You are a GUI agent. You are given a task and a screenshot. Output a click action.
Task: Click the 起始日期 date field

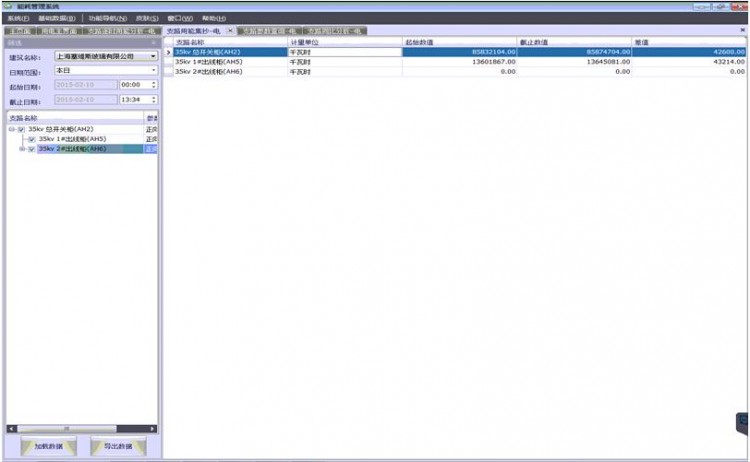(86, 85)
